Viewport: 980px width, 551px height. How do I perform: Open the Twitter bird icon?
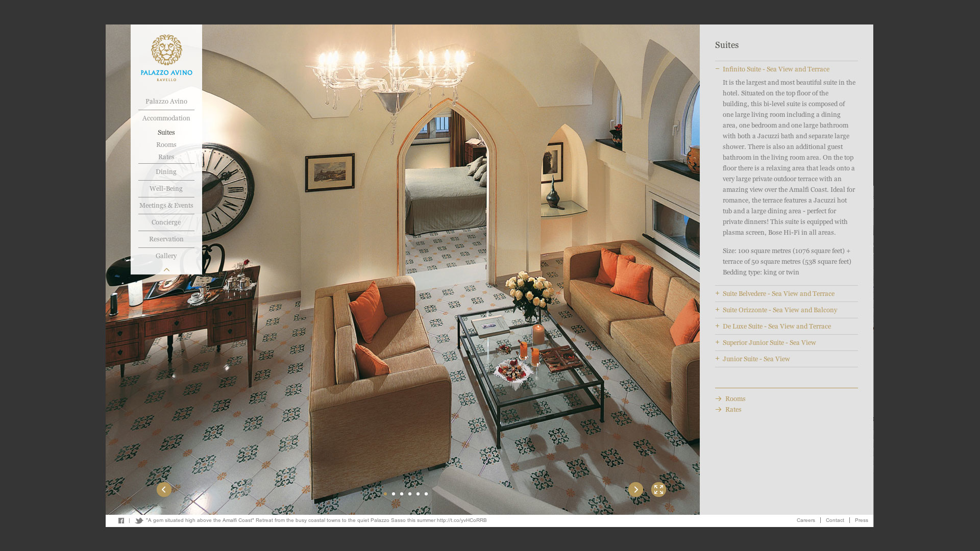139,521
